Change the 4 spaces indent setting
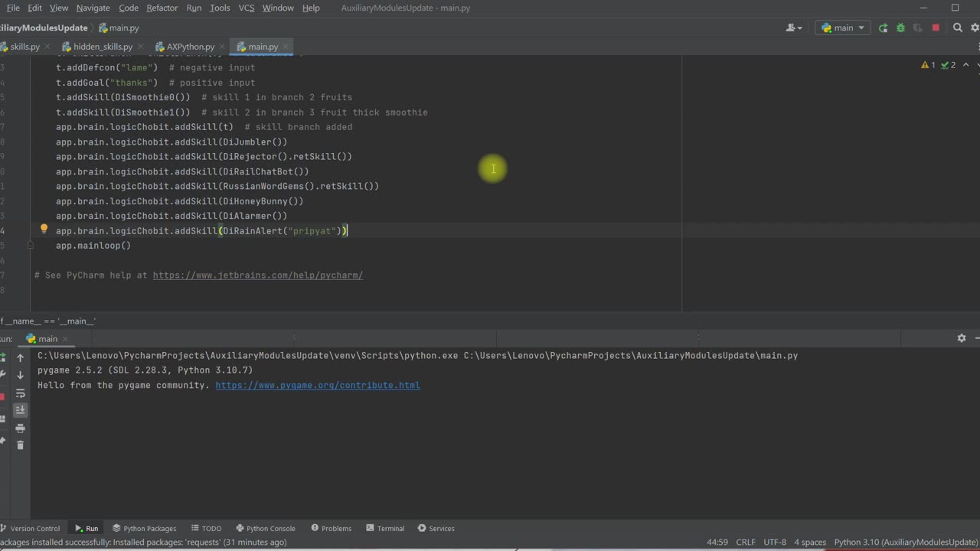The image size is (980, 551). click(x=810, y=542)
